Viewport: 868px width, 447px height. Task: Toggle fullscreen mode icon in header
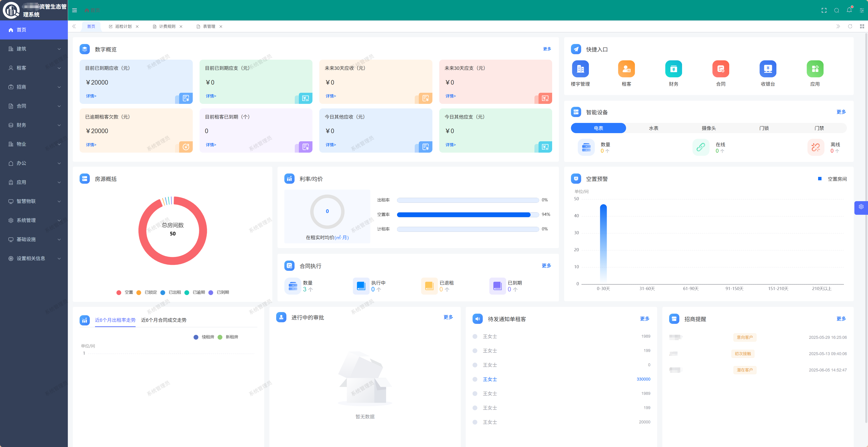click(824, 10)
